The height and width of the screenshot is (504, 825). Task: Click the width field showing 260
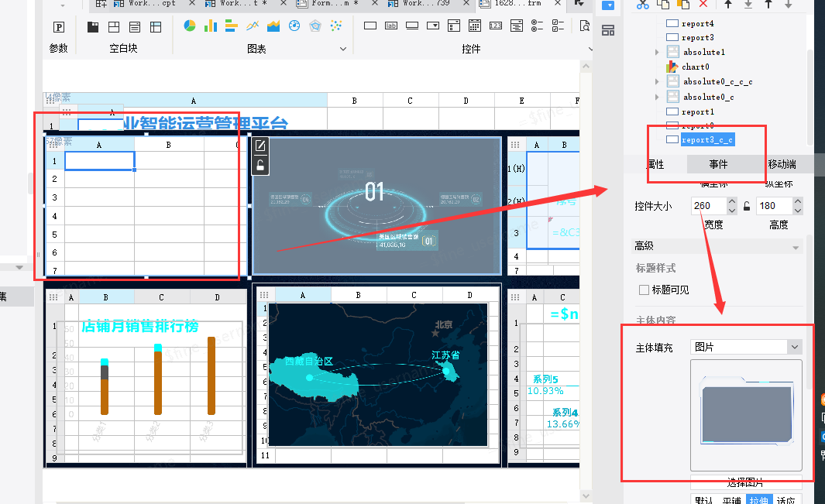[708, 206]
